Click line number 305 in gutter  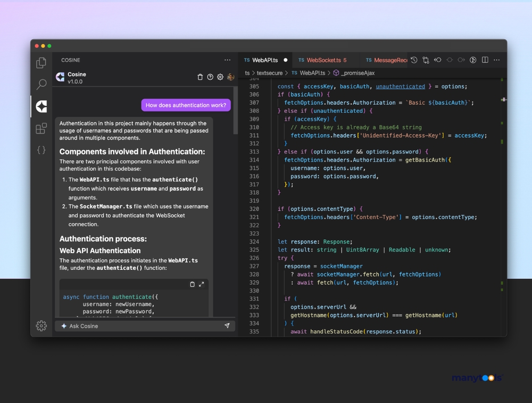point(254,87)
